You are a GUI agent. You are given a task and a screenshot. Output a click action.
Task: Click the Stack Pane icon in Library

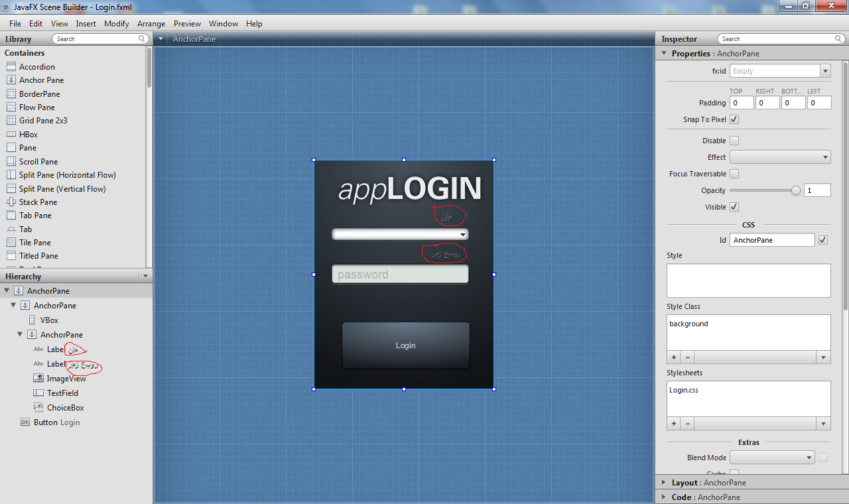click(x=11, y=202)
